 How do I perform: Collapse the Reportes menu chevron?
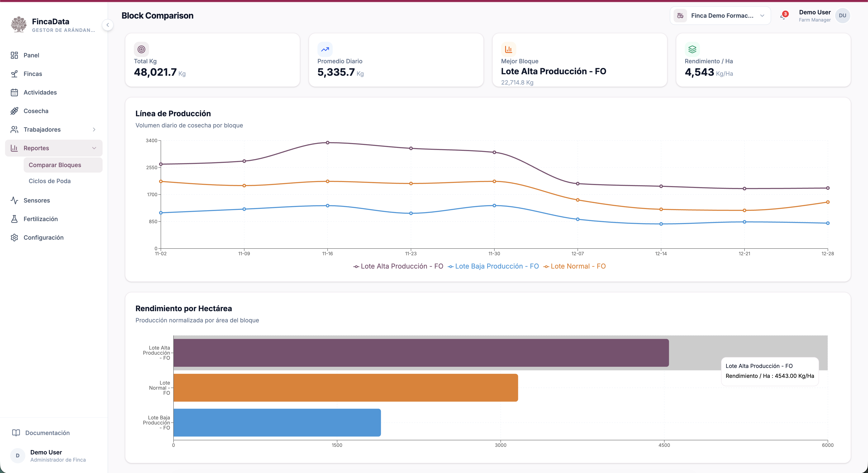pyautogui.click(x=94, y=148)
